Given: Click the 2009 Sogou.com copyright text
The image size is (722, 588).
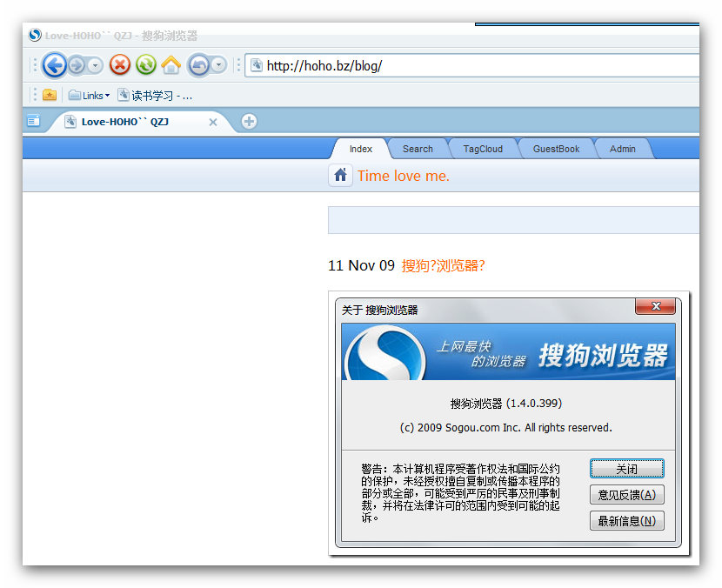Looking at the screenshot, I should 506,428.
